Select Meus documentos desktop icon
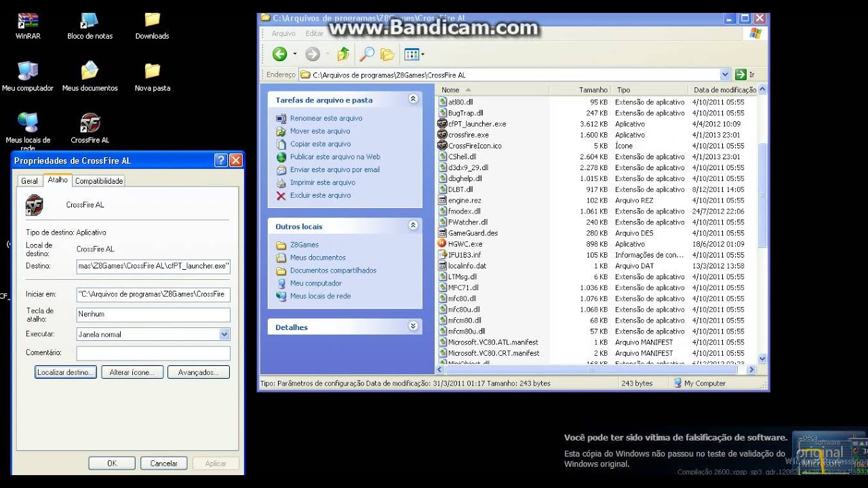Viewport: 868px width, 488px height. tap(90, 77)
